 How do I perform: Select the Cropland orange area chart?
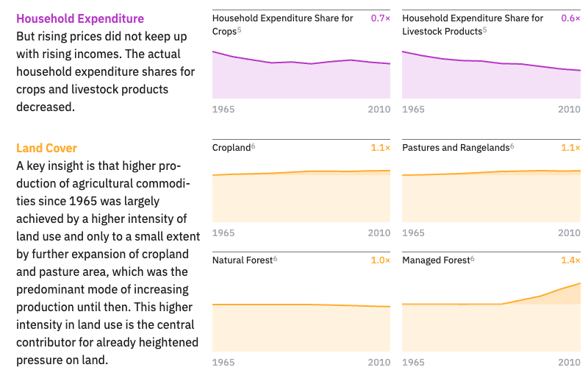point(301,197)
